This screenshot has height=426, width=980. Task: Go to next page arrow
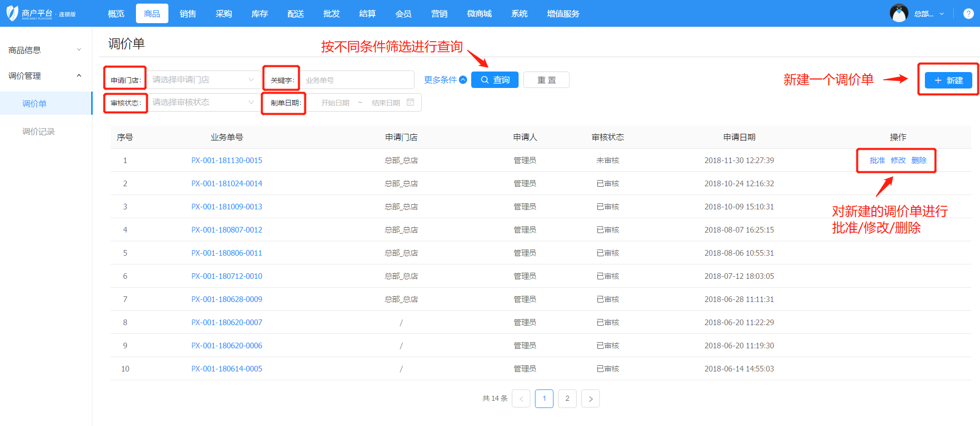point(590,399)
